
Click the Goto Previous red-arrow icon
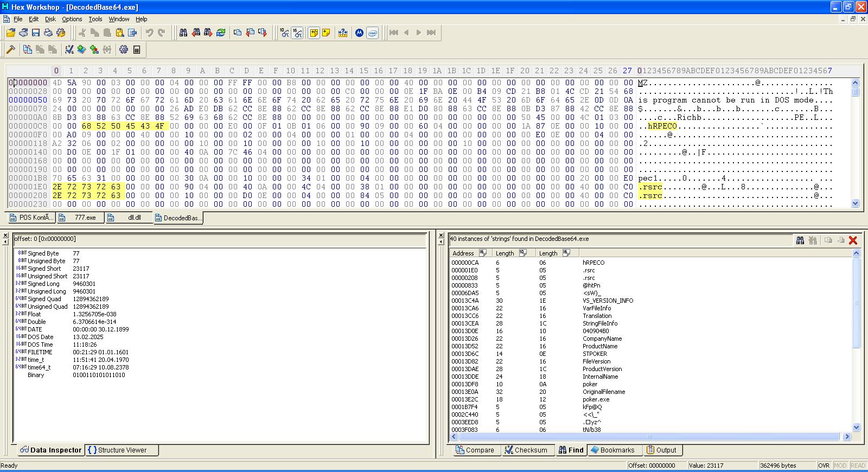(x=250, y=33)
